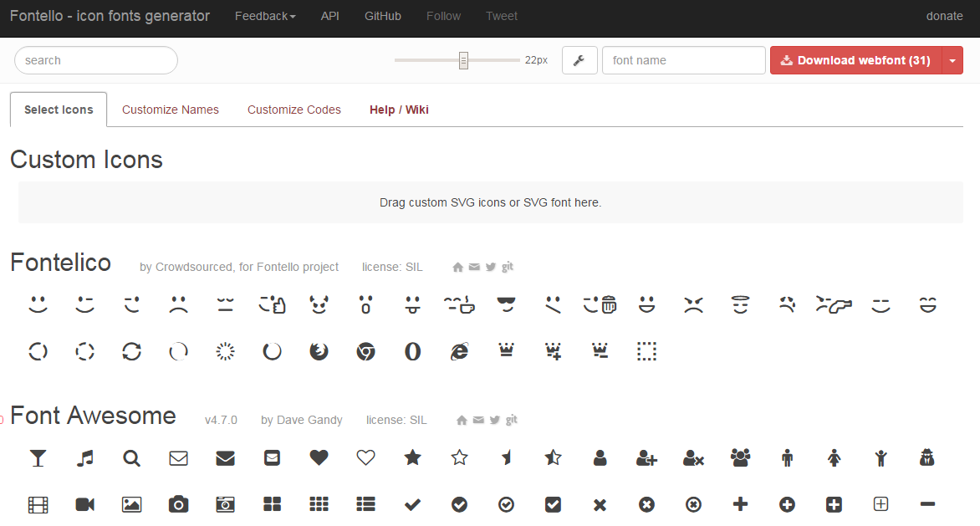
Task: Open the Feedback dropdown menu
Action: [x=265, y=16]
